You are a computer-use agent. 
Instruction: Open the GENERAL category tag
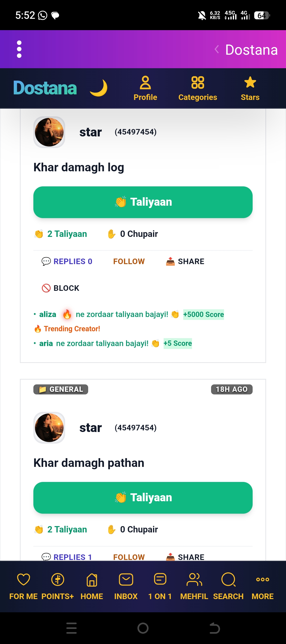click(61, 389)
